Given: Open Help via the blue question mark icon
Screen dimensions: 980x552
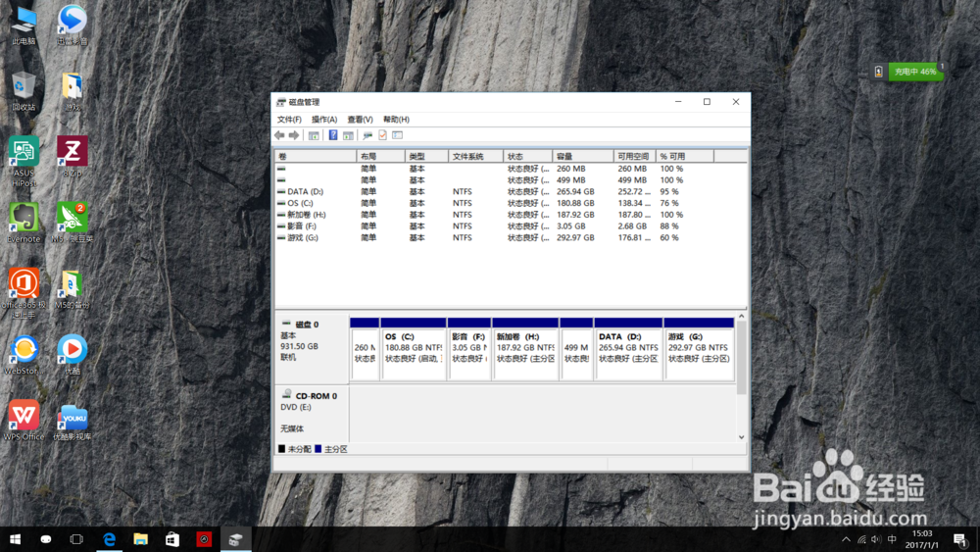Looking at the screenshot, I should [333, 135].
